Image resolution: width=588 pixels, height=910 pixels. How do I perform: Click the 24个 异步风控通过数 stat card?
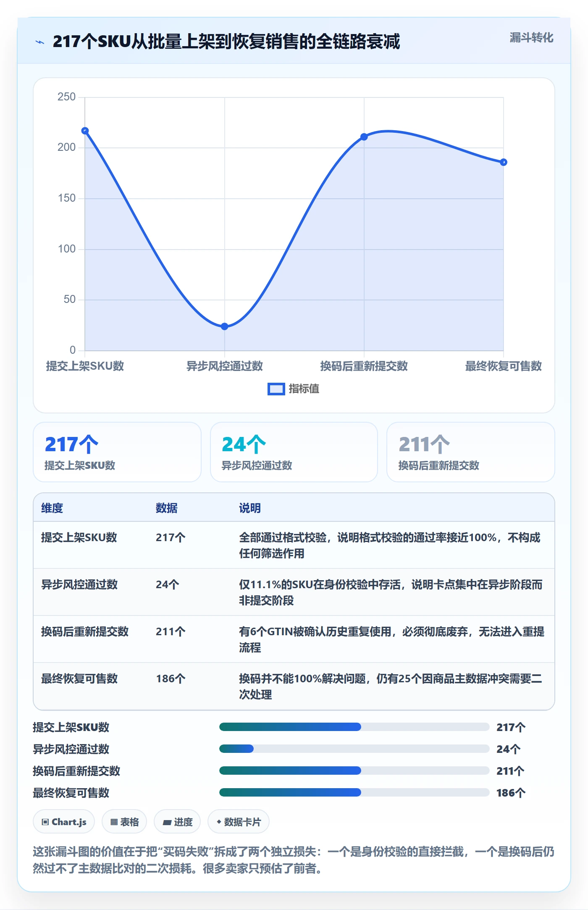[294, 452]
